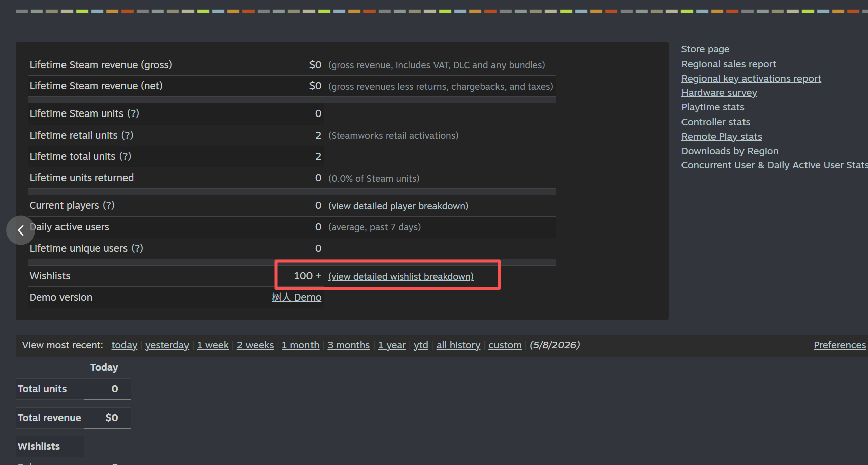Choose the 'custom' date range
868x465 pixels.
pyautogui.click(x=505, y=345)
